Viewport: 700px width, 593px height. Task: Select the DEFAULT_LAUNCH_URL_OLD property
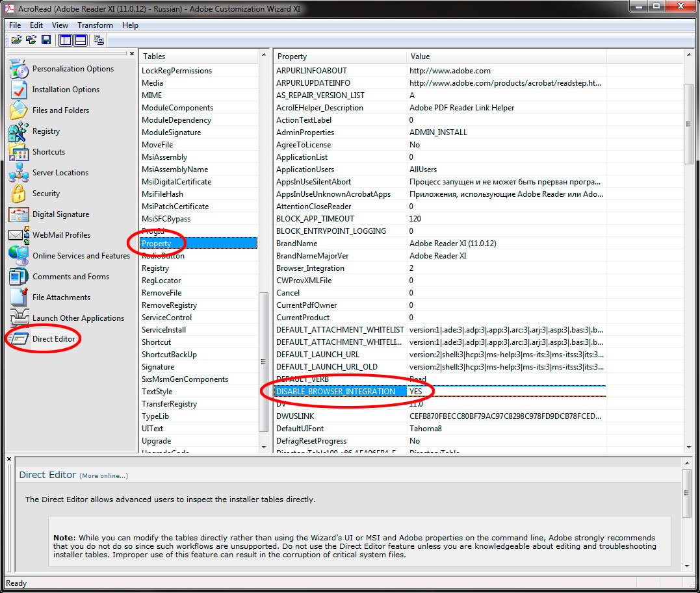[327, 367]
